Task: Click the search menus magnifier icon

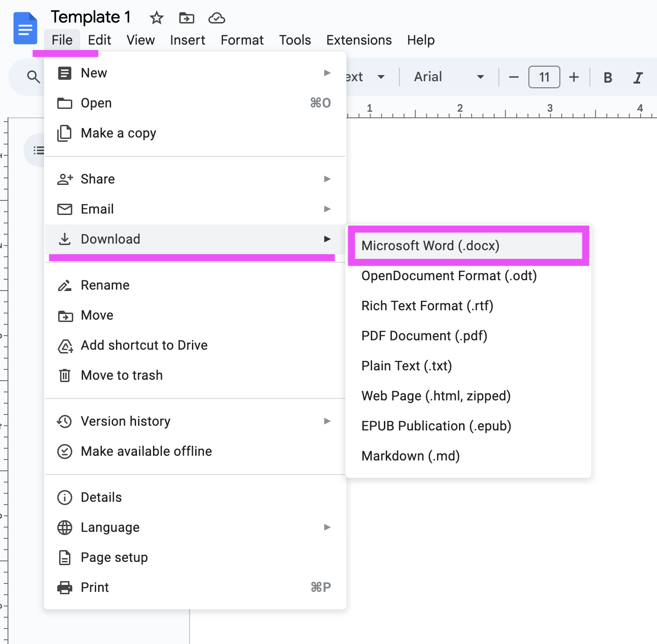Action: click(x=33, y=77)
